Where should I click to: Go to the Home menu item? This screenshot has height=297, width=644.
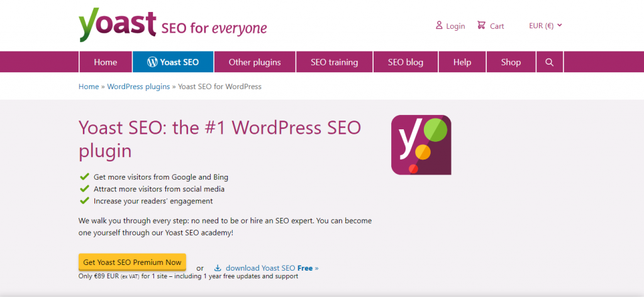tap(106, 62)
